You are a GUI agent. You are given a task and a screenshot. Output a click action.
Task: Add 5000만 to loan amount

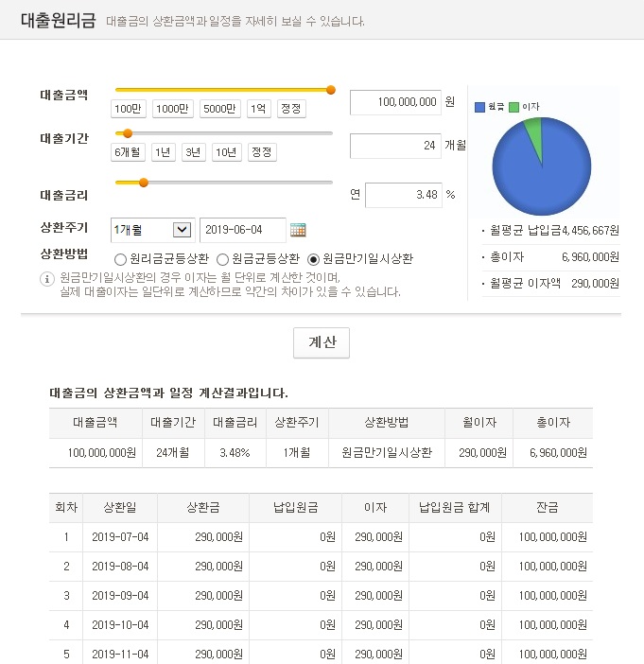pos(220,109)
